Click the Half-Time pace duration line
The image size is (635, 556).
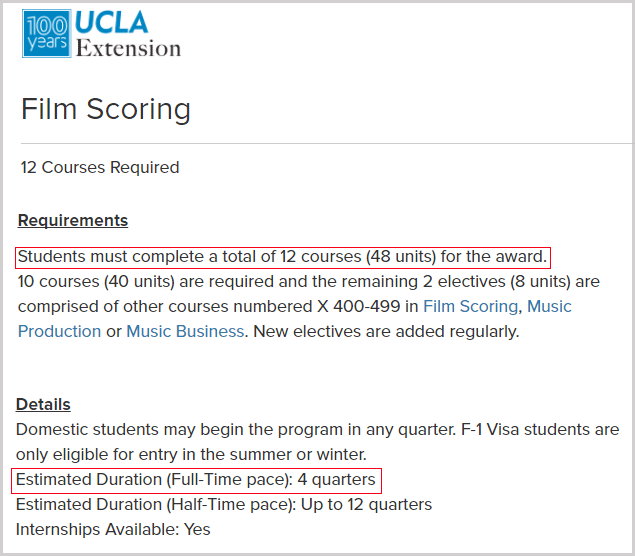coord(224,505)
